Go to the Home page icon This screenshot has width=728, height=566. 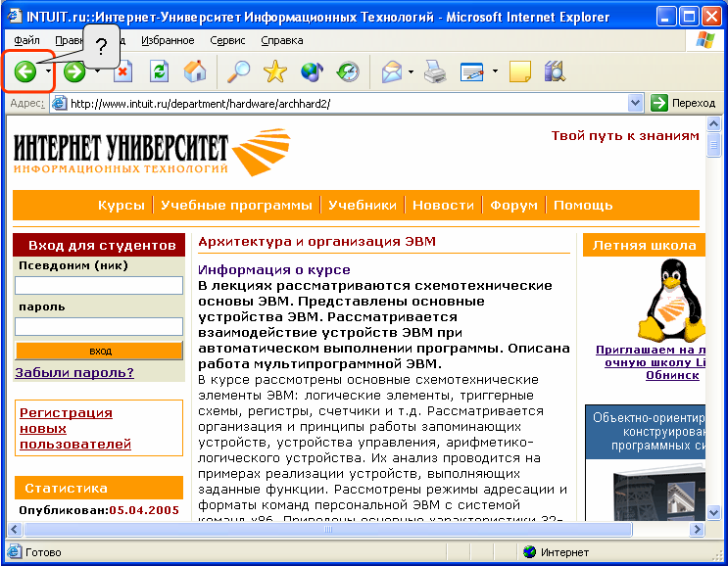coord(195,71)
